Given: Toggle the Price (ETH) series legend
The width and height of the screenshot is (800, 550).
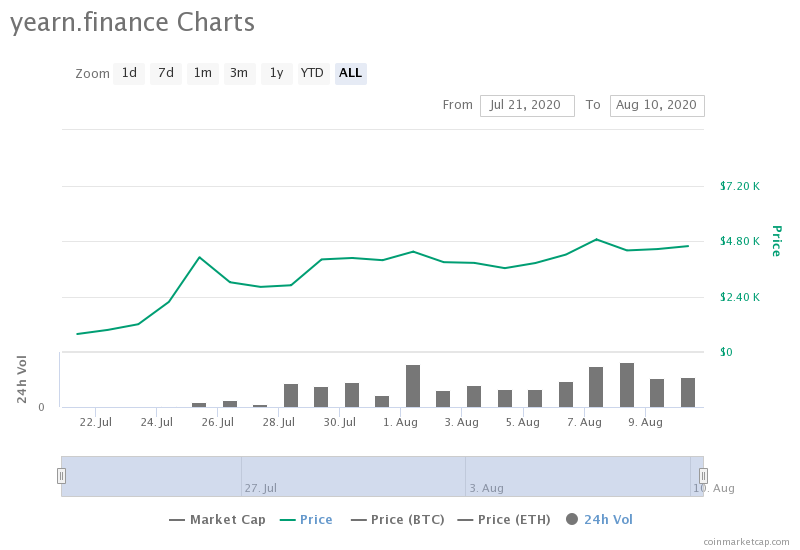Looking at the screenshot, I should (x=504, y=520).
